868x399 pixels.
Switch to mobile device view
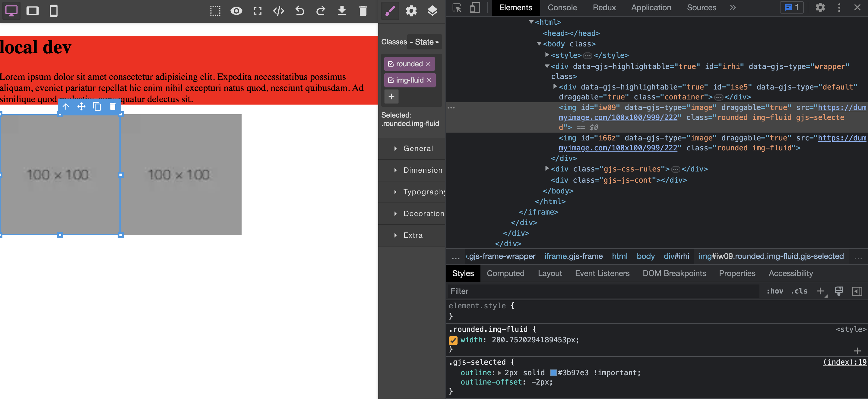tap(54, 11)
